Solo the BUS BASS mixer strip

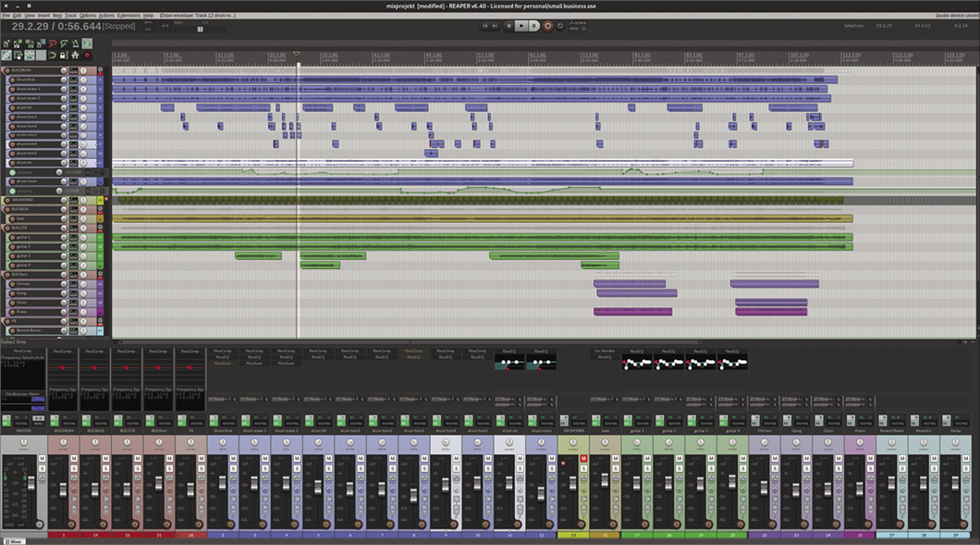(105, 468)
